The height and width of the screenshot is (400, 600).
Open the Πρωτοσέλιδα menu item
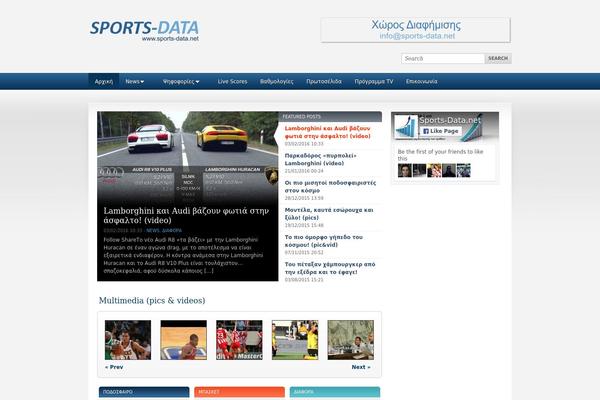[x=324, y=82]
